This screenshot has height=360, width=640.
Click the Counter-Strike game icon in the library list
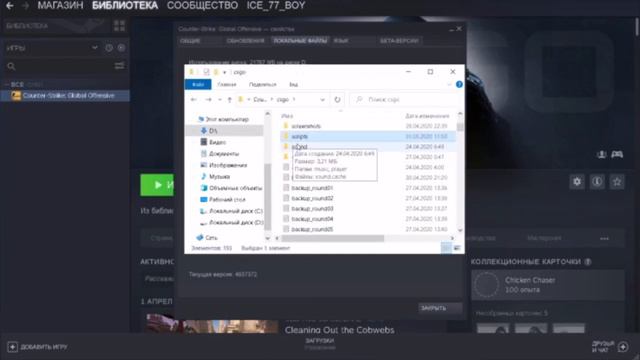coord(16,96)
